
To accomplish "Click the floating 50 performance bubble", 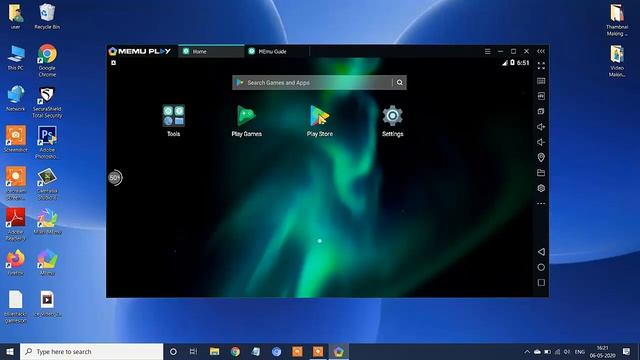I will point(115,178).
